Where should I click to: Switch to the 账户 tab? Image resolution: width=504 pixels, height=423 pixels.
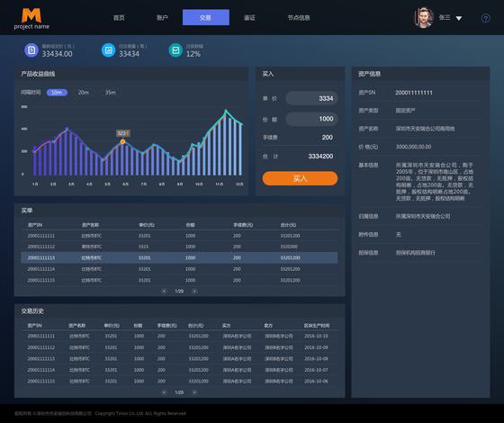162,18
